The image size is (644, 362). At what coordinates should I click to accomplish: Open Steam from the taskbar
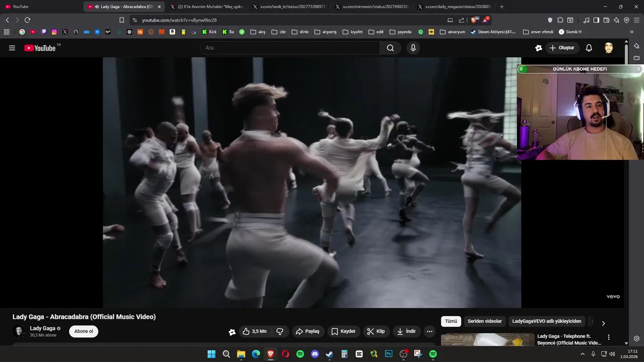click(x=330, y=354)
